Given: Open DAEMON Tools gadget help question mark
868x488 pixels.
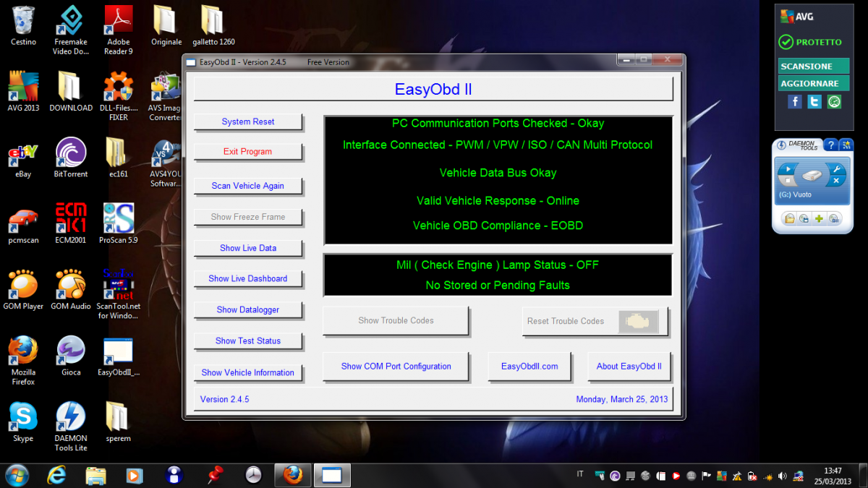Looking at the screenshot, I should click(x=831, y=145).
